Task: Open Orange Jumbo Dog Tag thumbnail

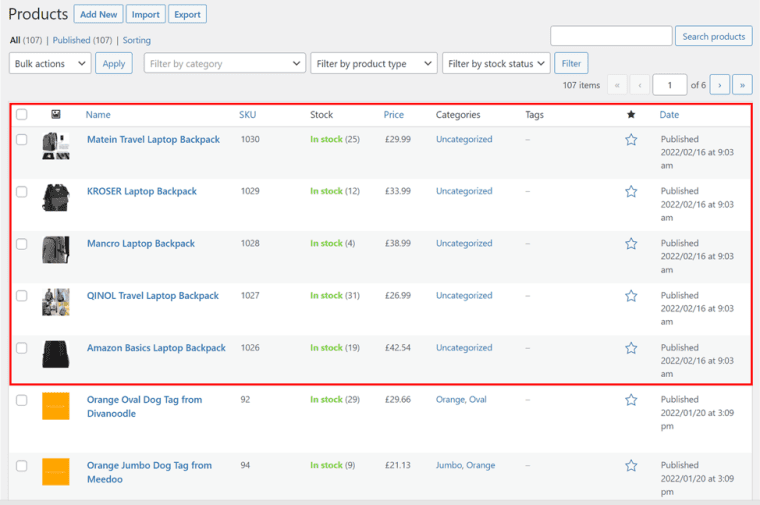Action: tap(56, 472)
